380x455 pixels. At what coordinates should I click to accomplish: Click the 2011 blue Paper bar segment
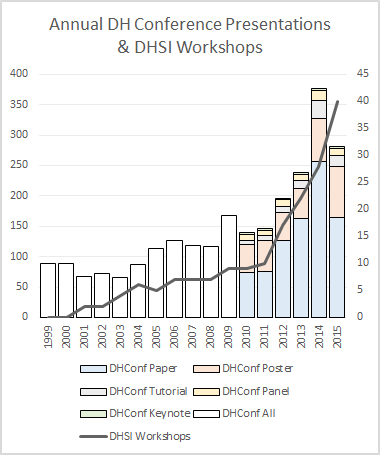tap(265, 294)
